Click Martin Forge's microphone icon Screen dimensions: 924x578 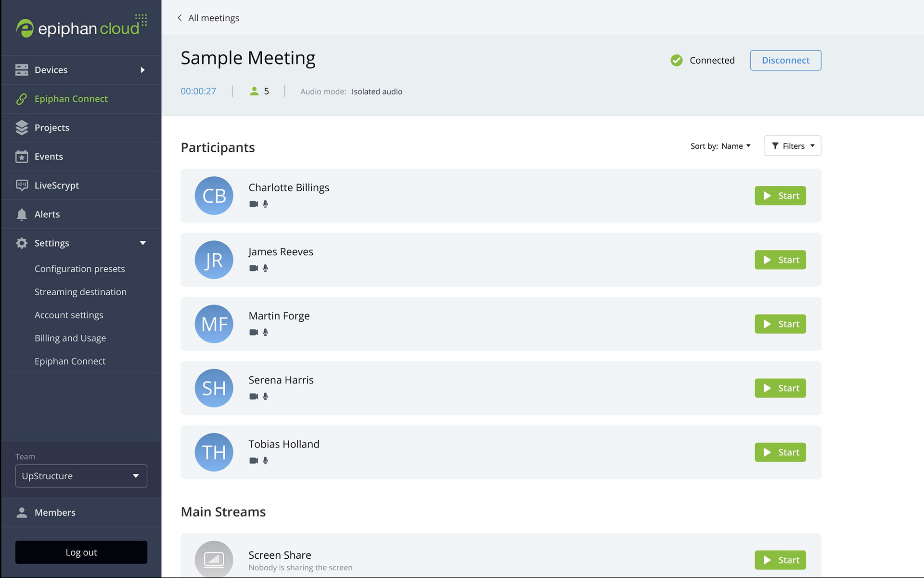[x=265, y=332]
